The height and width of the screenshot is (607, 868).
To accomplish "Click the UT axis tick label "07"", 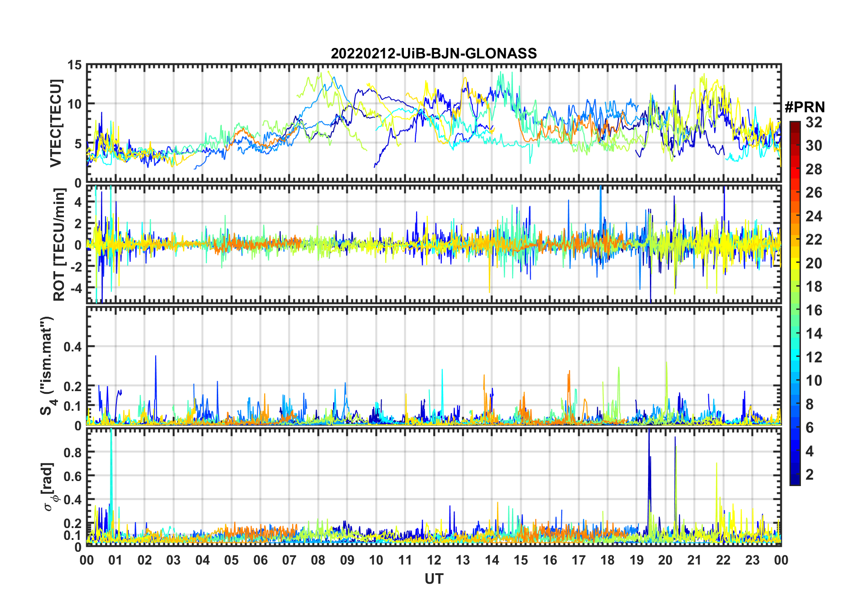I will tap(289, 560).
